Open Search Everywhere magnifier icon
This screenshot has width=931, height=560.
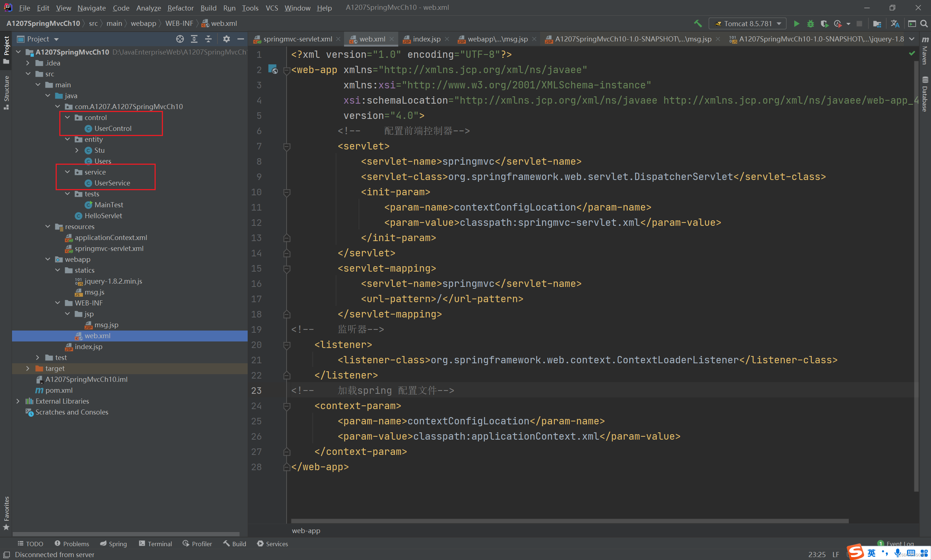pos(924,23)
